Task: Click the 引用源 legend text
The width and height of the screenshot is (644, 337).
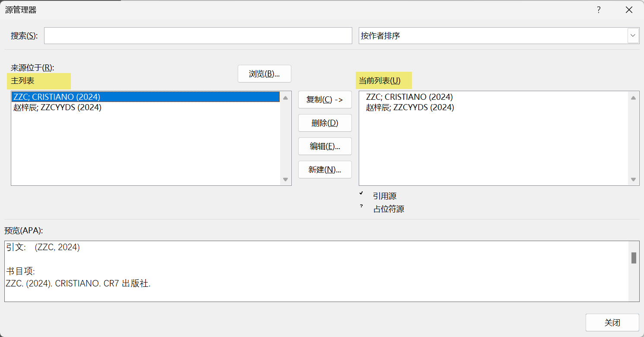Action: point(385,196)
